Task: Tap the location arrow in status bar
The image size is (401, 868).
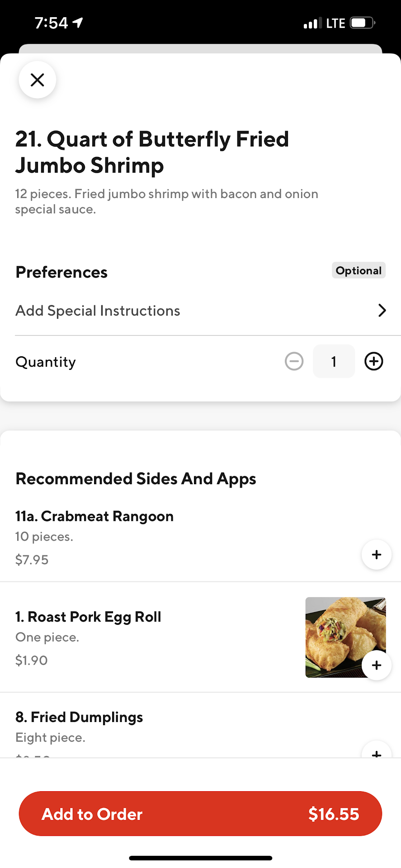Action: tap(78, 23)
